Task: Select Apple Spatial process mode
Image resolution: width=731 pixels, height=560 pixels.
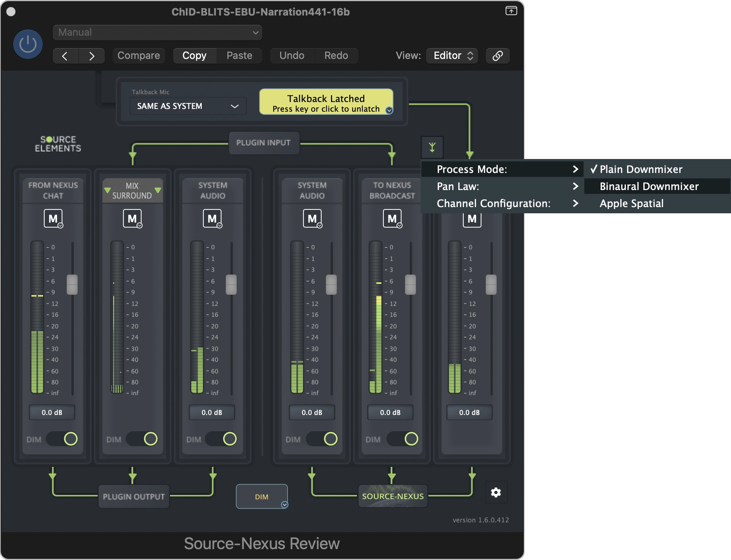Action: coord(657,203)
